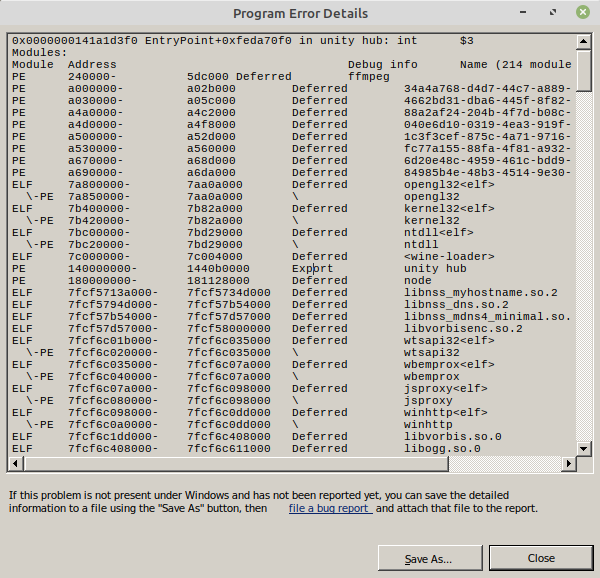This screenshot has height=578, width=600.
Task: Select 'kernel32<elf>' module entry
Action: click(x=449, y=208)
